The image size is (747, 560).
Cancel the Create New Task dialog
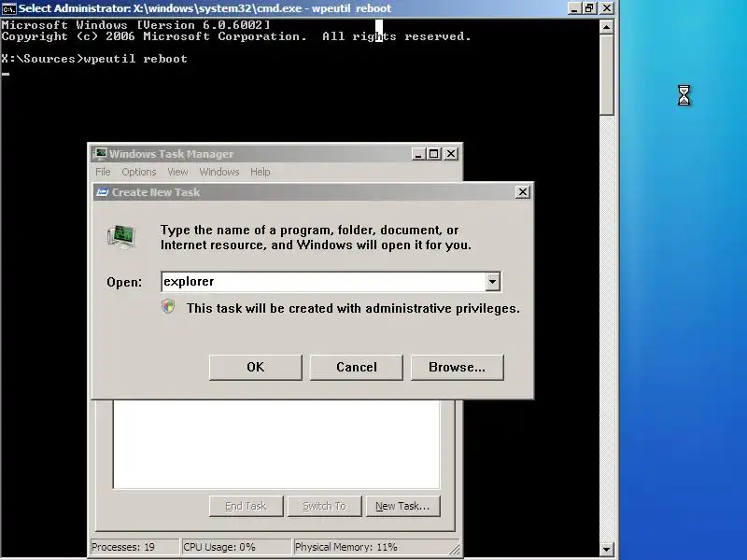[x=357, y=367]
